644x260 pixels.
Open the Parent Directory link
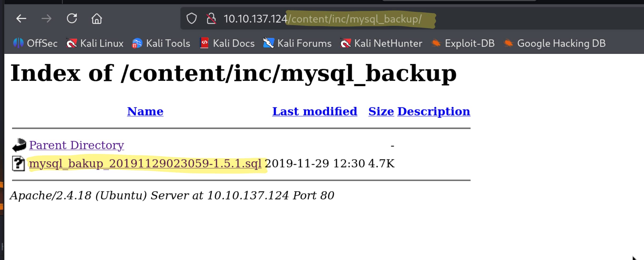coord(76,145)
